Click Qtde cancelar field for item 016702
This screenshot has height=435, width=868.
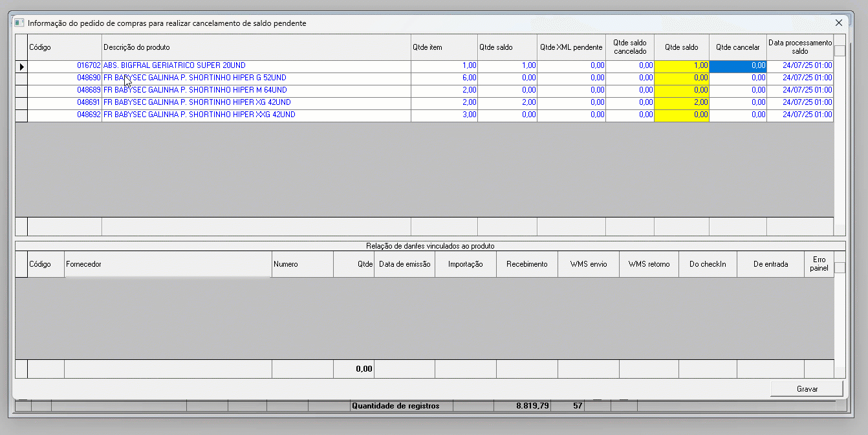pos(738,66)
